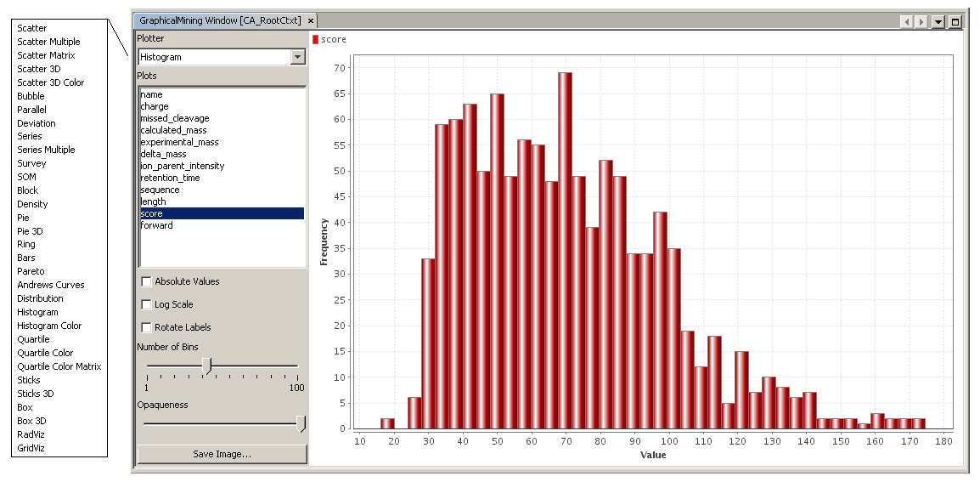Click the scroll tabs left arrow
Screen dimensions: 980x482
pos(907,21)
